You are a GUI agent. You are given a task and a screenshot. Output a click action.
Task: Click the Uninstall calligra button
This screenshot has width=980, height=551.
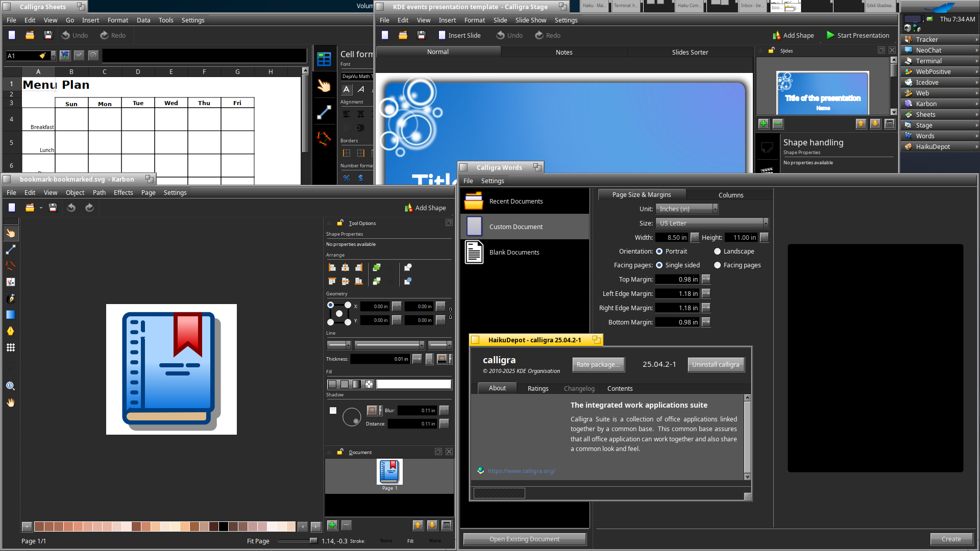point(715,365)
